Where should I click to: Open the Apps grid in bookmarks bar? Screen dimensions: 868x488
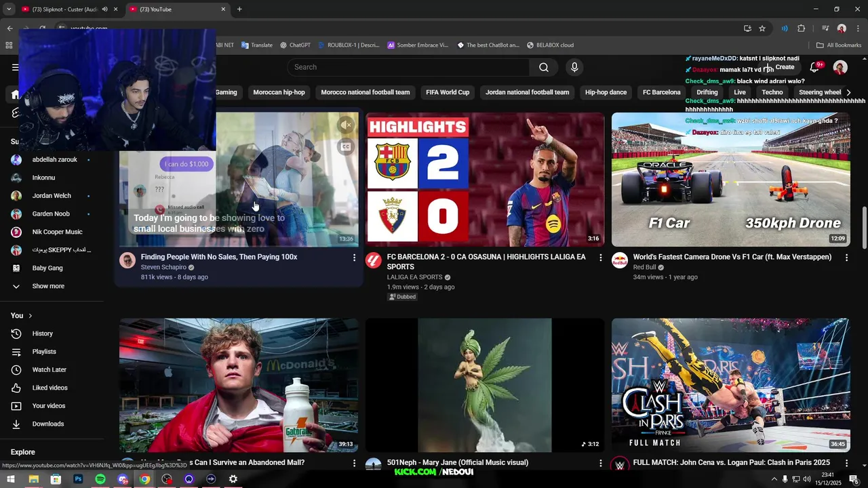coord(9,45)
